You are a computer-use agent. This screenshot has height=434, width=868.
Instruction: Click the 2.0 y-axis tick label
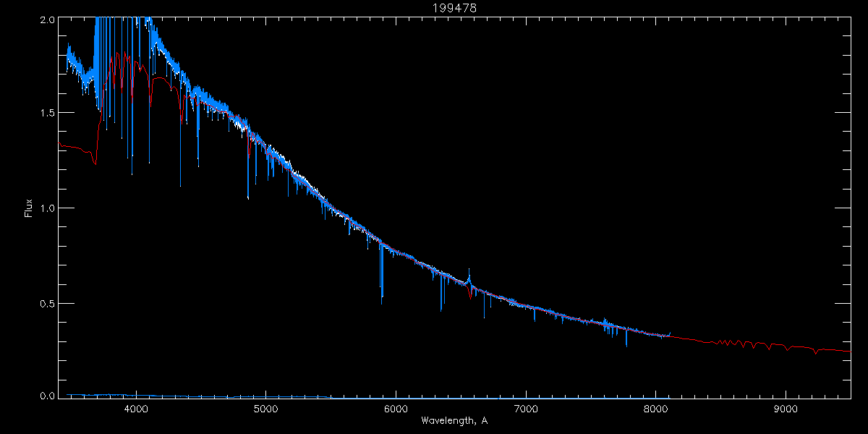[47, 20]
